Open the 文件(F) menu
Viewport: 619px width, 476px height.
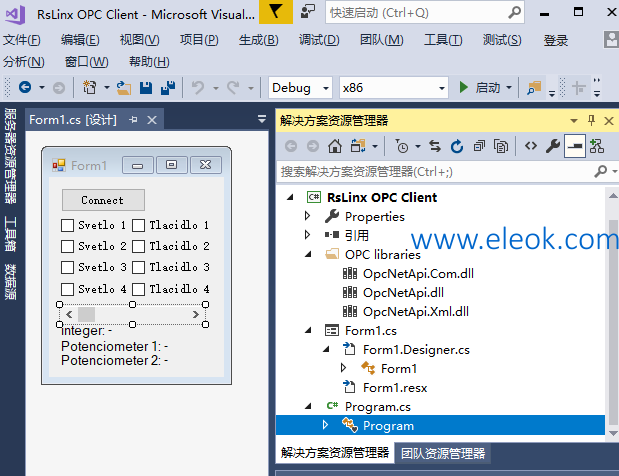[x=22, y=40]
